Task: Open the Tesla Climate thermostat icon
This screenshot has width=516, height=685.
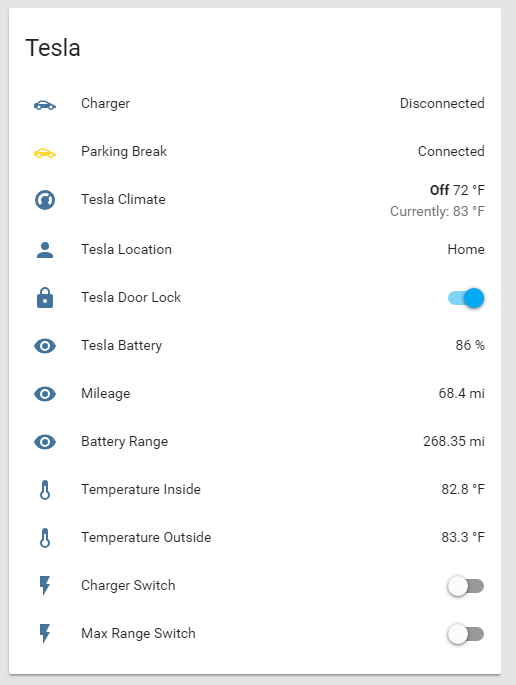Action: coord(45,200)
